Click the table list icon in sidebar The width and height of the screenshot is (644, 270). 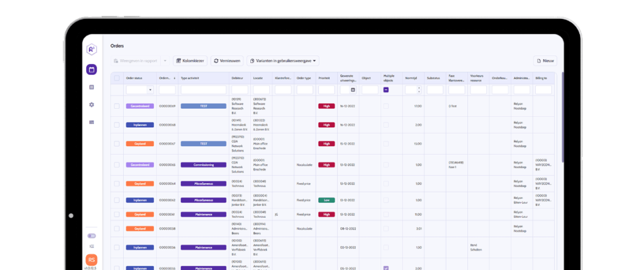pos(91,121)
